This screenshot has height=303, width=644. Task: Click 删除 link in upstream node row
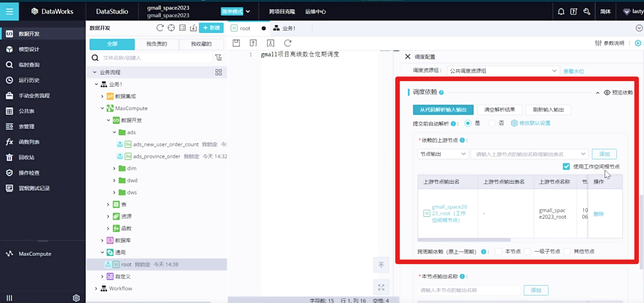[598, 214]
